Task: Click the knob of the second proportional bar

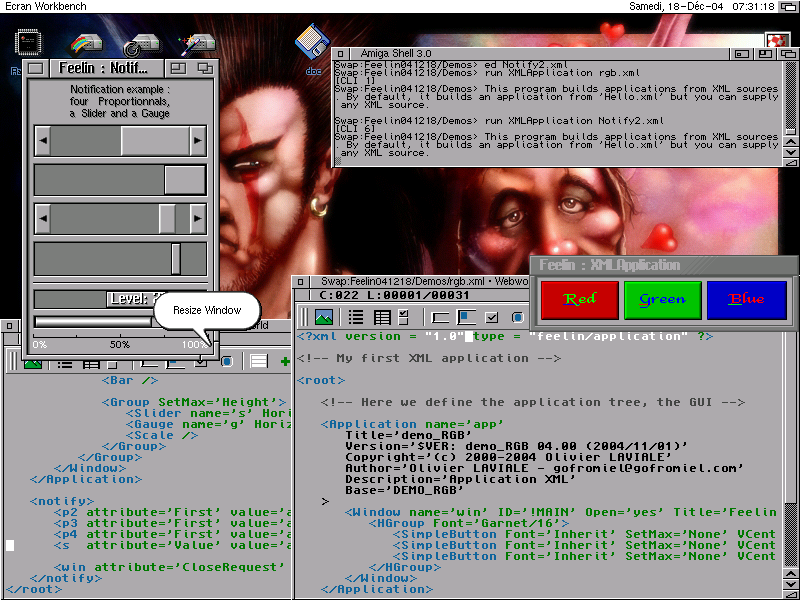Action: tap(185, 180)
